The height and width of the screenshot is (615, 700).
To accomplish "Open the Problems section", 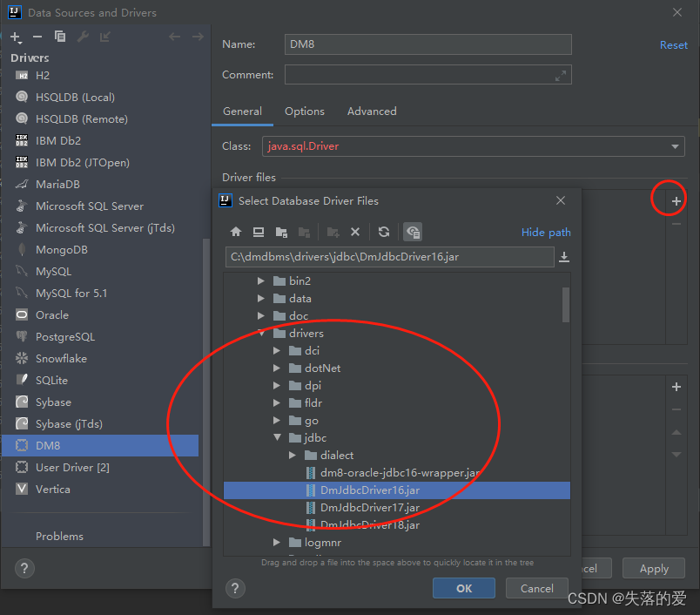I will point(59,537).
